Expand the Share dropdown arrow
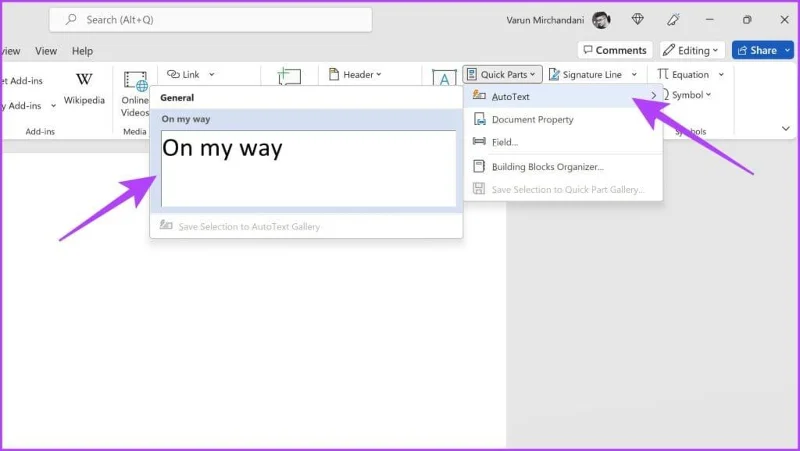 (788, 50)
